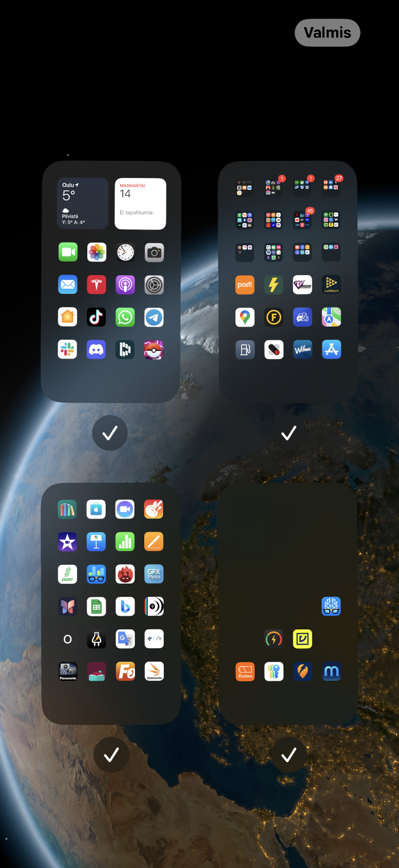Tap the JustWatch app icon
The image size is (399, 868).
331,285
